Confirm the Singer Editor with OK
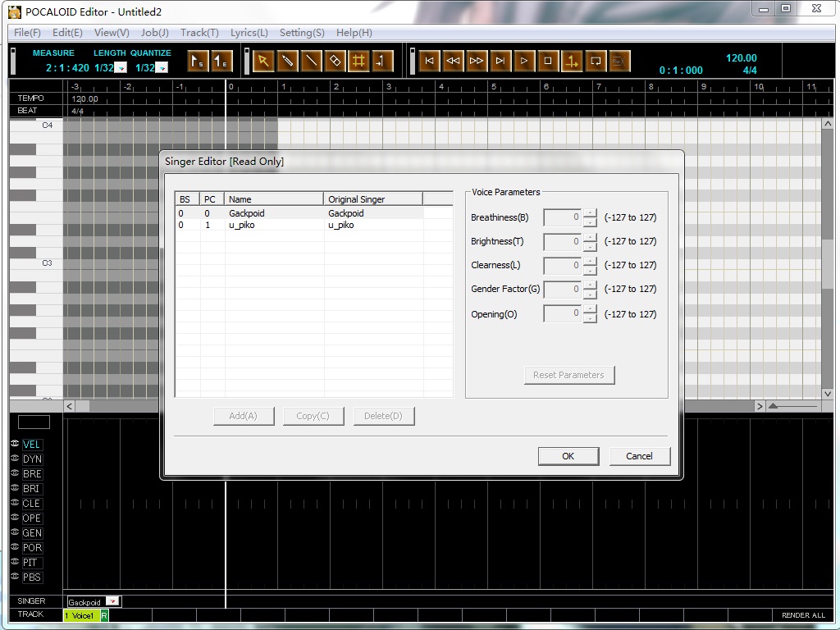This screenshot has width=840, height=630. tap(568, 456)
